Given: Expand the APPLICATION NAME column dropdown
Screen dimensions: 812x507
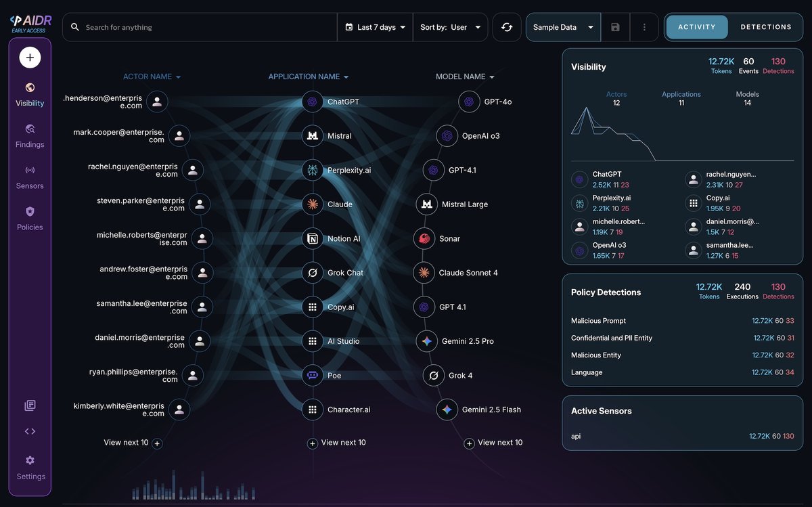Looking at the screenshot, I should 309,76.
